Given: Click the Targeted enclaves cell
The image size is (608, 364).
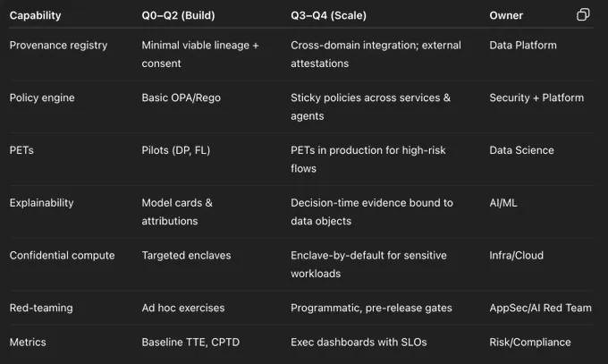Looking at the screenshot, I should 186,255.
